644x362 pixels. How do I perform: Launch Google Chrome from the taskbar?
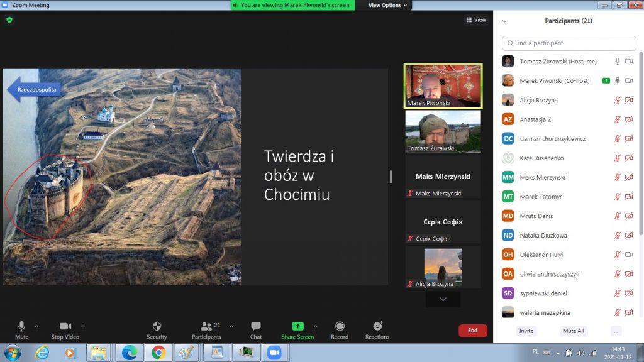pyautogui.click(x=158, y=353)
